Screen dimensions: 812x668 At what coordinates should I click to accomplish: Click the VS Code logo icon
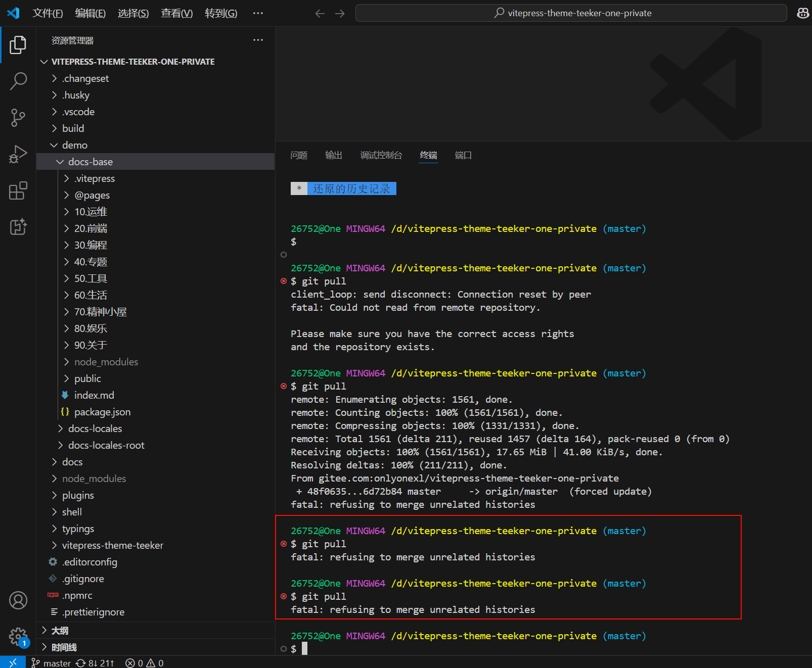click(x=13, y=13)
